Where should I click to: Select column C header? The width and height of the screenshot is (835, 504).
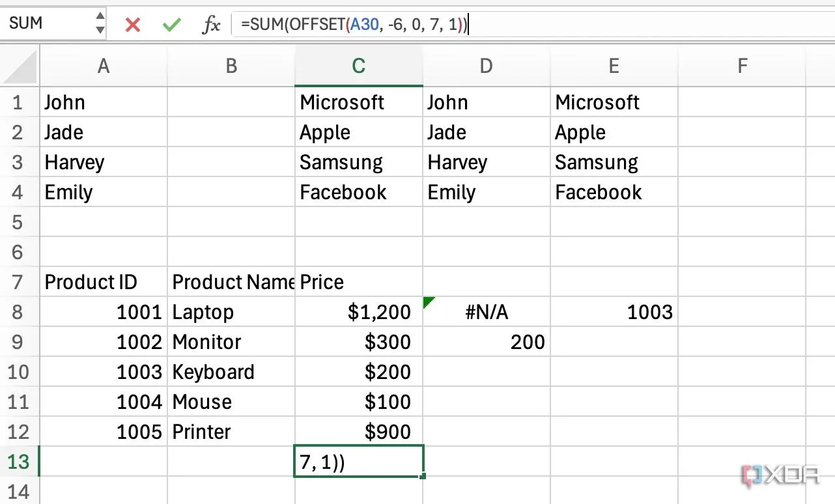coord(358,66)
